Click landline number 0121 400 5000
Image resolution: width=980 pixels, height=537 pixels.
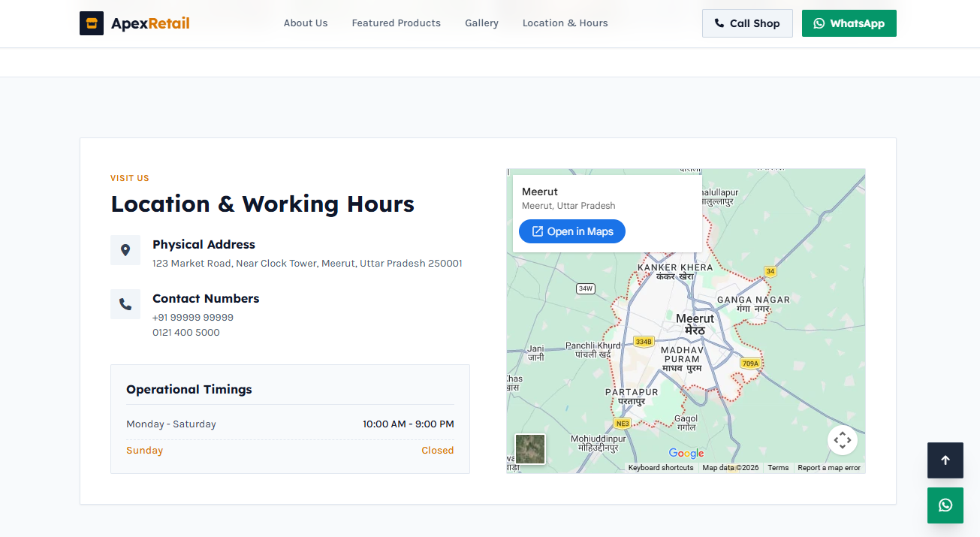click(186, 333)
